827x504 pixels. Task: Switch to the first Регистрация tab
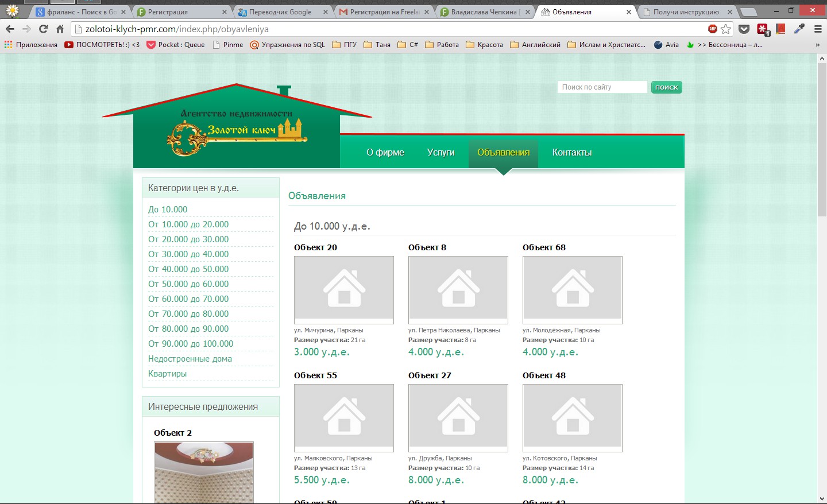coord(181,11)
